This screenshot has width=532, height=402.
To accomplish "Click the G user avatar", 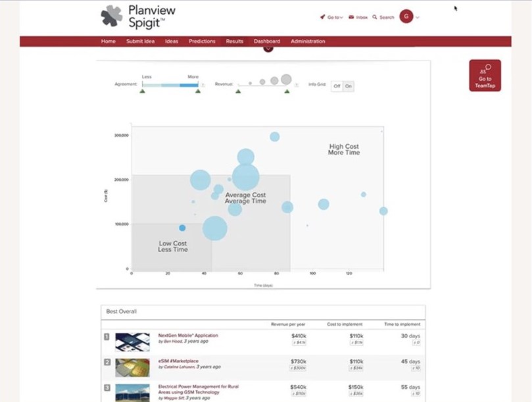I will (406, 16).
